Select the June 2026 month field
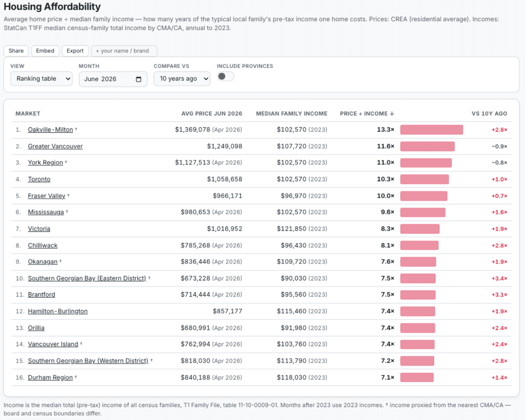 [113, 79]
